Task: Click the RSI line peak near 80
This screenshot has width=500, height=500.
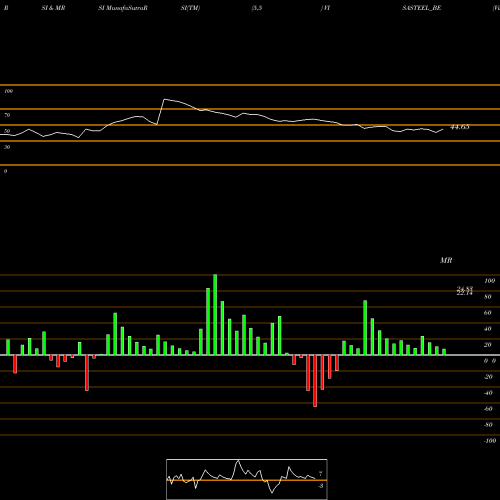Action: pos(164,99)
